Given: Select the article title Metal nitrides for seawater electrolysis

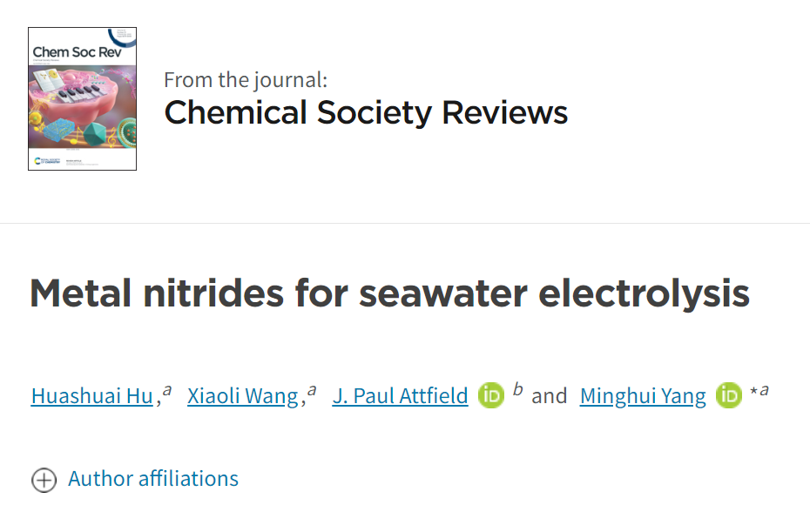Looking at the screenshot, I should (x=389, y=293).
